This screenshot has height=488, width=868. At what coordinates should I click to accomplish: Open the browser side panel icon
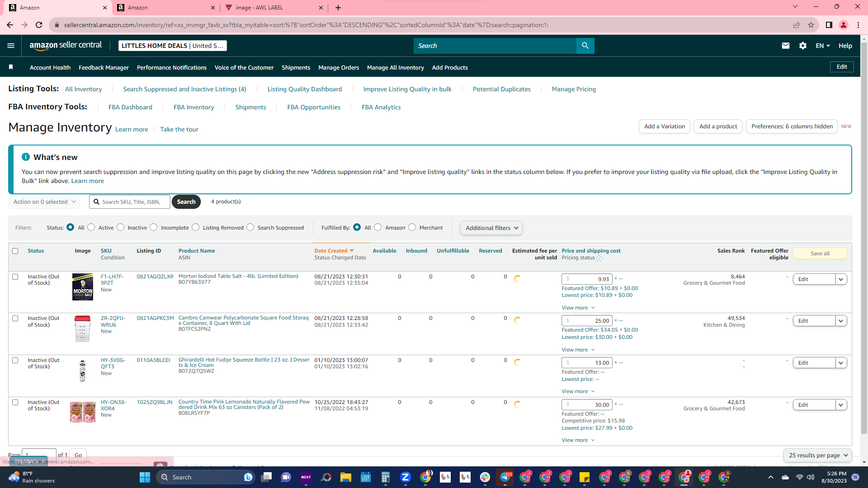829,25
